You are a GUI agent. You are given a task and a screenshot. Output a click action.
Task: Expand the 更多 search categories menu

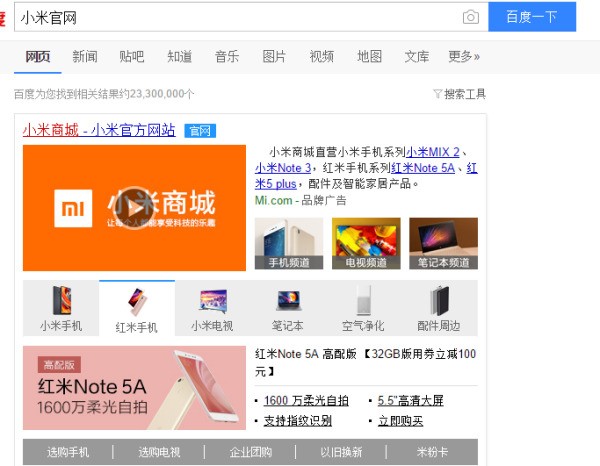coord(464,56)
